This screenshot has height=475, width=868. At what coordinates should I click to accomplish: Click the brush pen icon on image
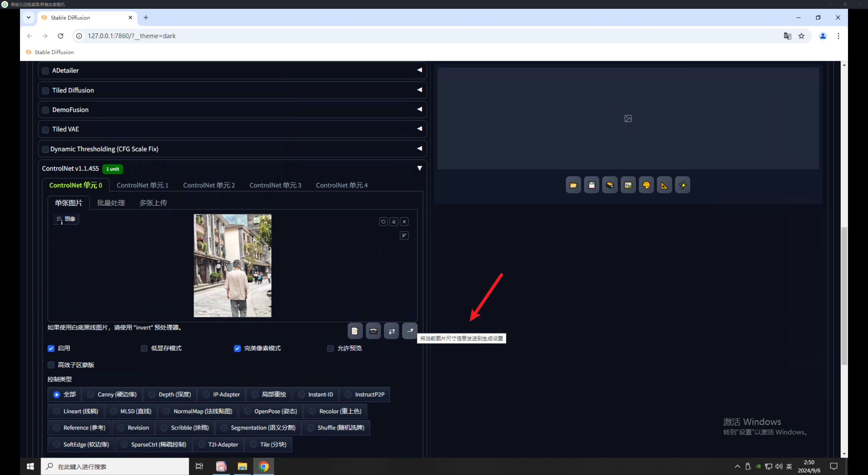pos(404,235)
